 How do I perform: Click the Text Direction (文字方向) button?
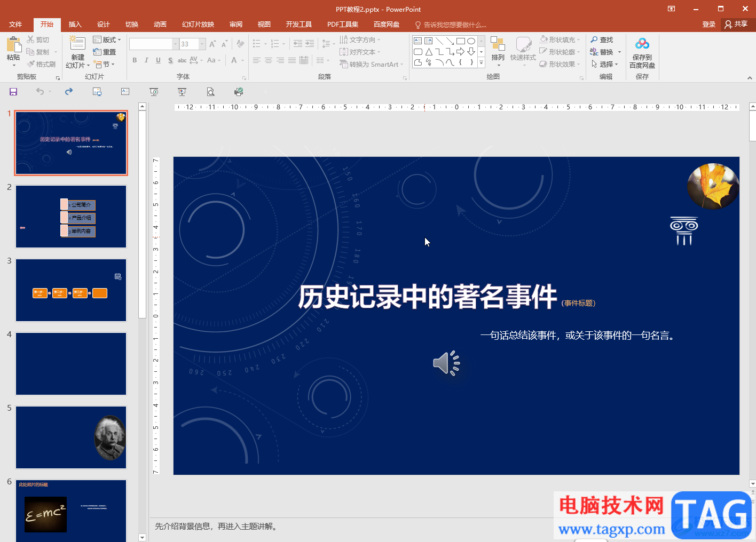[360, 40]
